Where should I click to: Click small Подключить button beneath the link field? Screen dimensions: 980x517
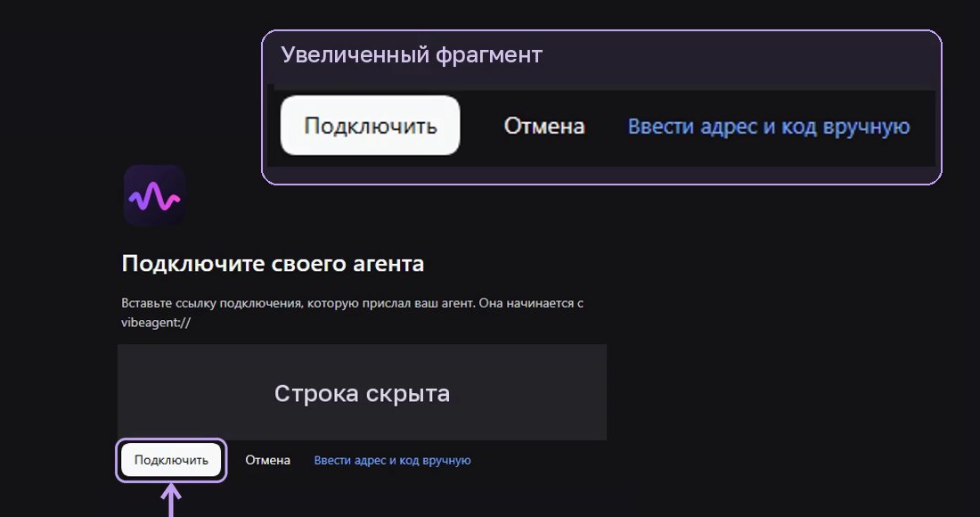(x=171, y=460)
